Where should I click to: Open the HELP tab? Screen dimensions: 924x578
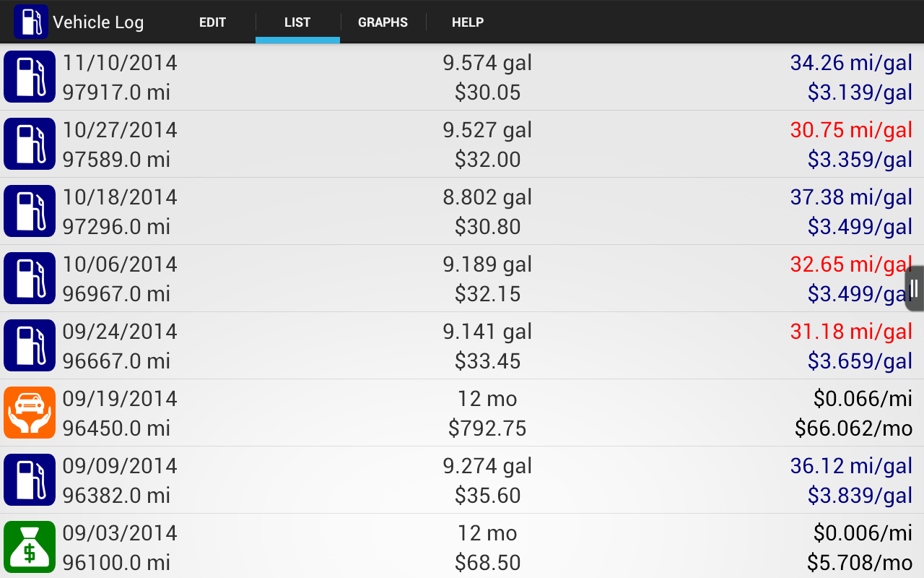pos(467,22)
